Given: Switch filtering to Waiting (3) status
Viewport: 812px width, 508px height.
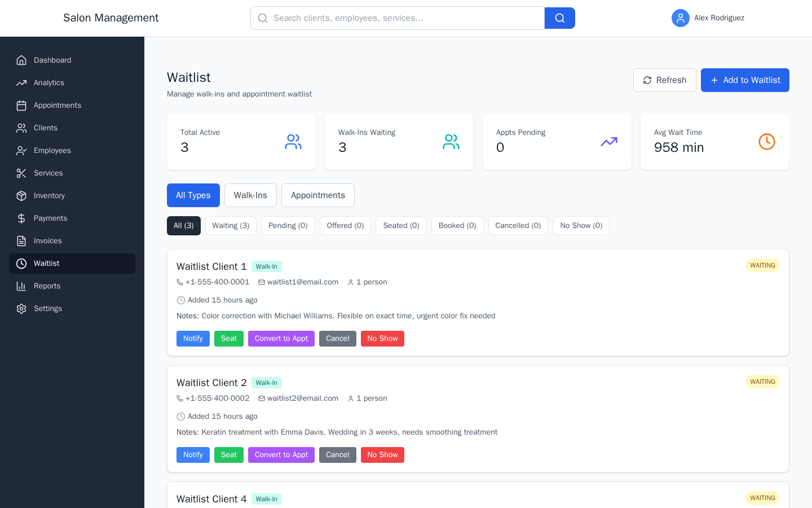Looking at the screenshot, I should pyautogui.click(x=231, y=225).
